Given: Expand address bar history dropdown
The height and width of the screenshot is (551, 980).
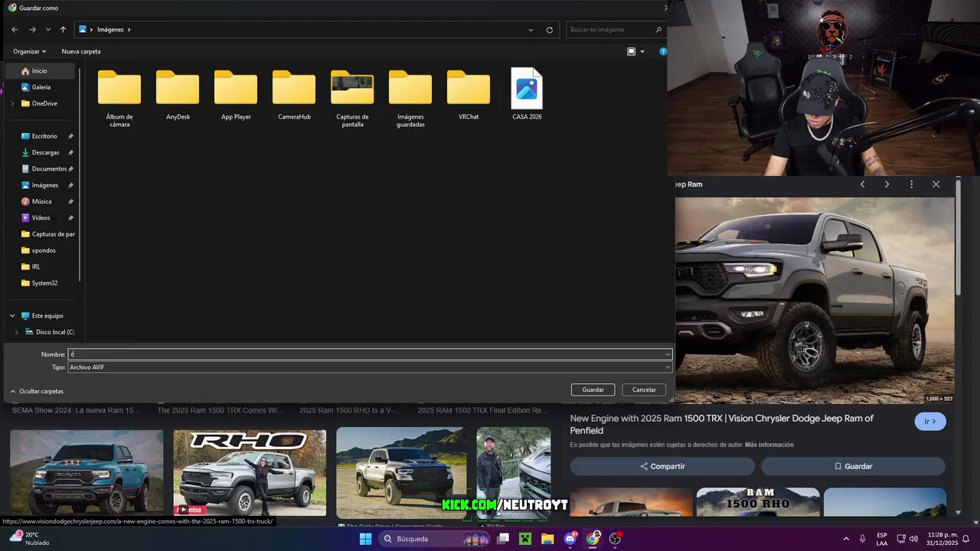Looking at the screenshot, I should [x=531, y=30].
